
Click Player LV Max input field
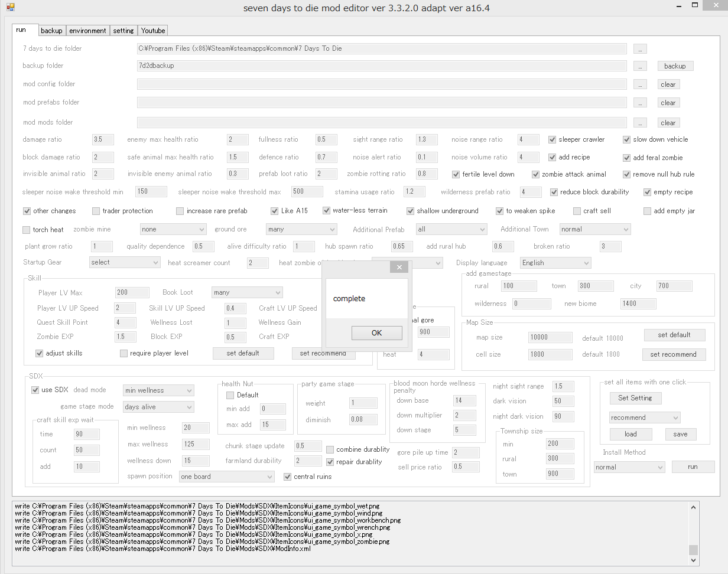click(x=132, y=292)
